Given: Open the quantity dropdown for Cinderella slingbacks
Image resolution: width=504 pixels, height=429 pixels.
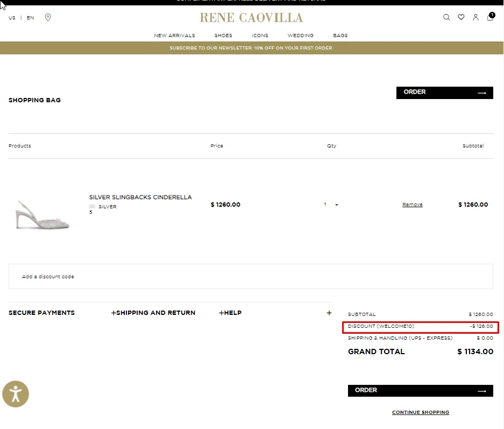Looking at the screenshot, I should pyautogui.click(x=331, y=205).
